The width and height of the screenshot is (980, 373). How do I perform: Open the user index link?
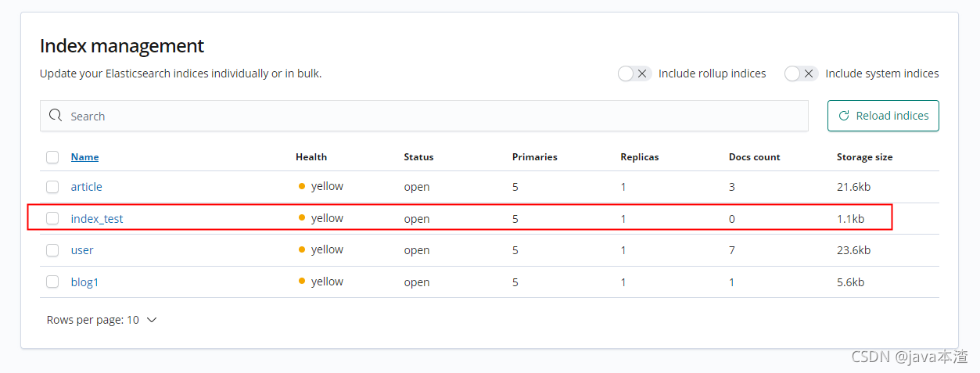(x=82, y=250)
